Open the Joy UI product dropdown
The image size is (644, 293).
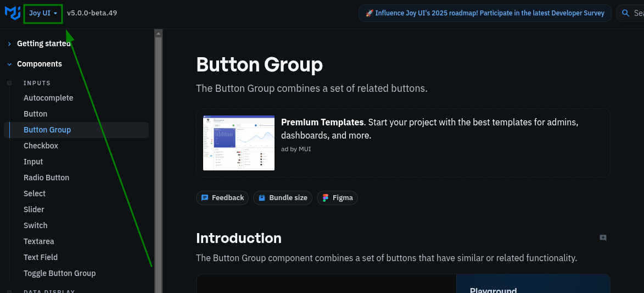click(x=43, y=13)
